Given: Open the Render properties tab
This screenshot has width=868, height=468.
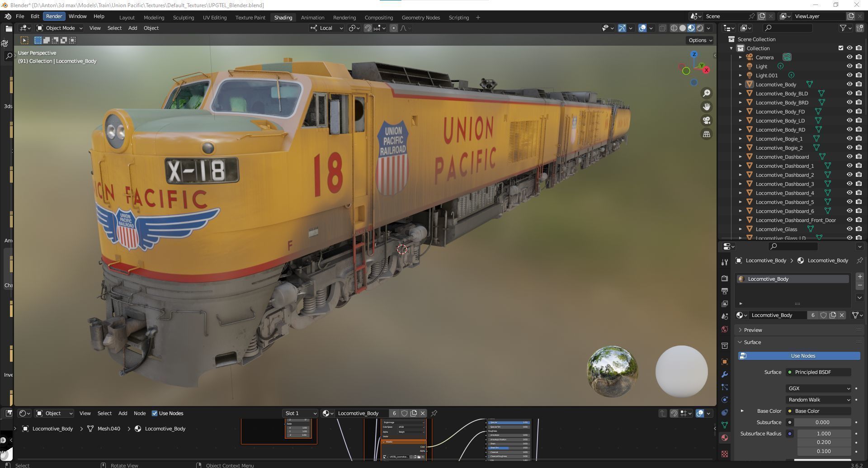Looking at the screenshot, I should tap(725, 279).
